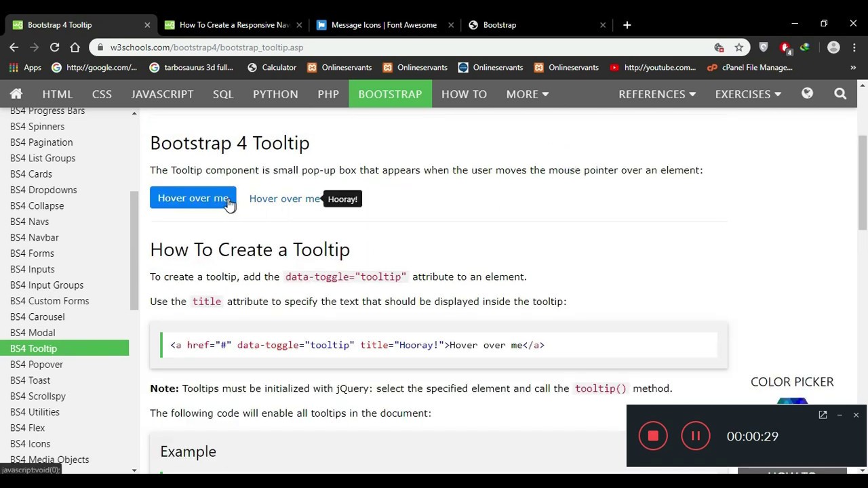Click the blue Hover over me button
This screenshot has height=488, width=868.
[x=193, y=198]
